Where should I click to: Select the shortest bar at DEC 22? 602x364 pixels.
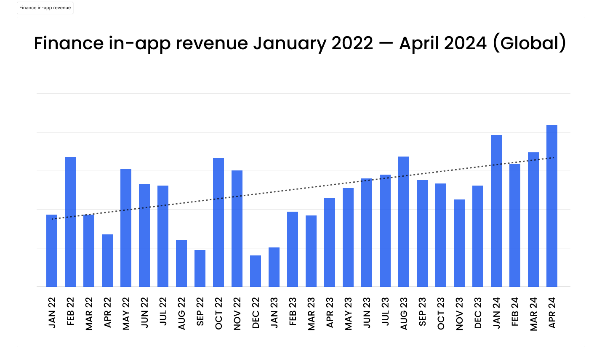[x=255, y=269]
